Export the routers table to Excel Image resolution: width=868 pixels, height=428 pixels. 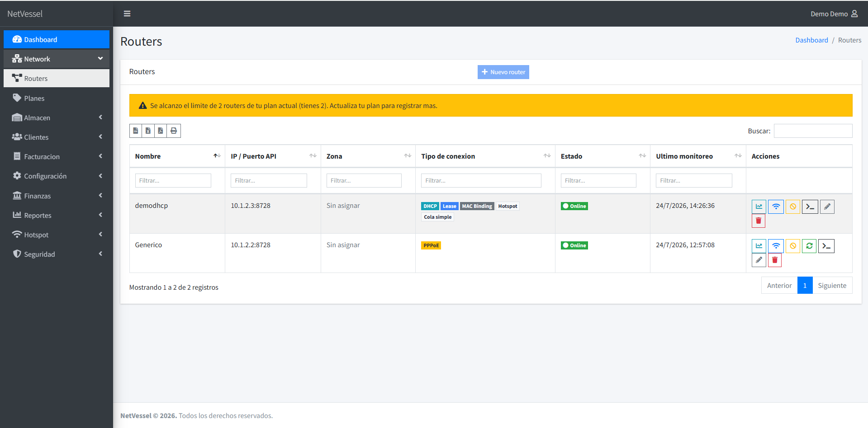coord(148,131)
